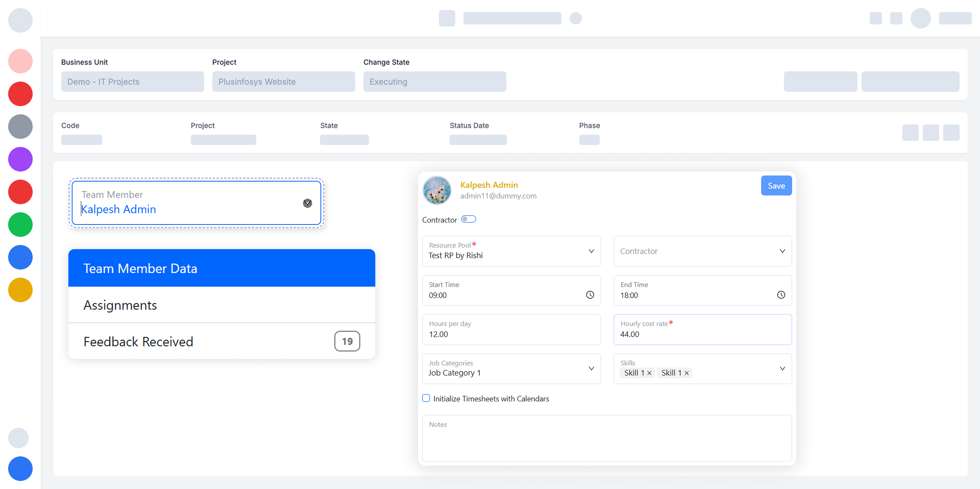Click the End Time clock icon
980x489 pixels.
(x=781, y=295)
